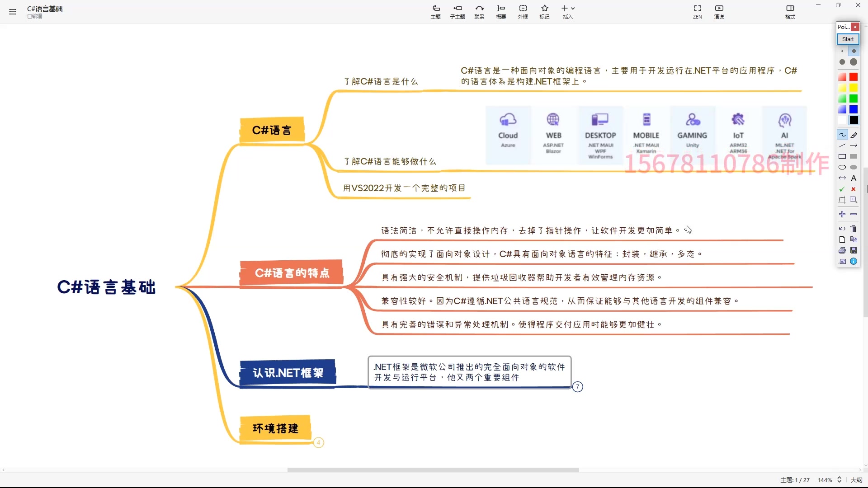
Task: Click the minus icon in pointer toolbar
Action: 854,214
